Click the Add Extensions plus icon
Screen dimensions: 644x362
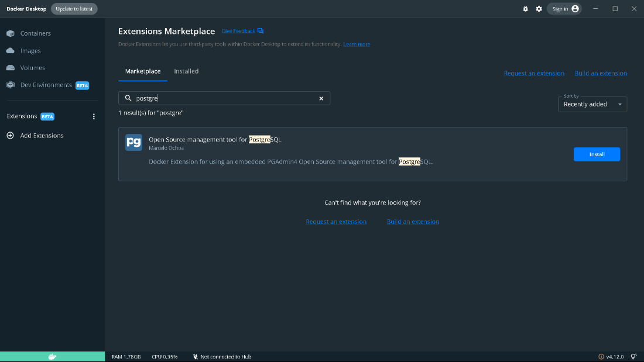(x=11, y=136)
